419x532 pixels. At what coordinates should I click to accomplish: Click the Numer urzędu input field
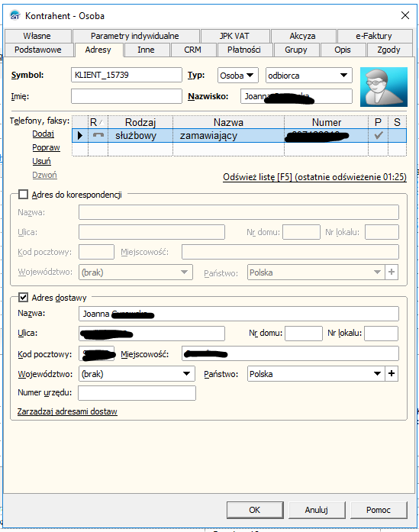pos(137,393)
